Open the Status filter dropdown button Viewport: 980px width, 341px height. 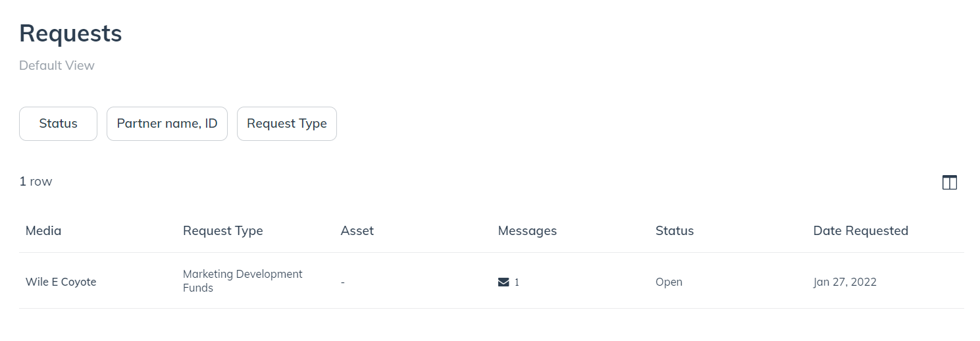58,124
